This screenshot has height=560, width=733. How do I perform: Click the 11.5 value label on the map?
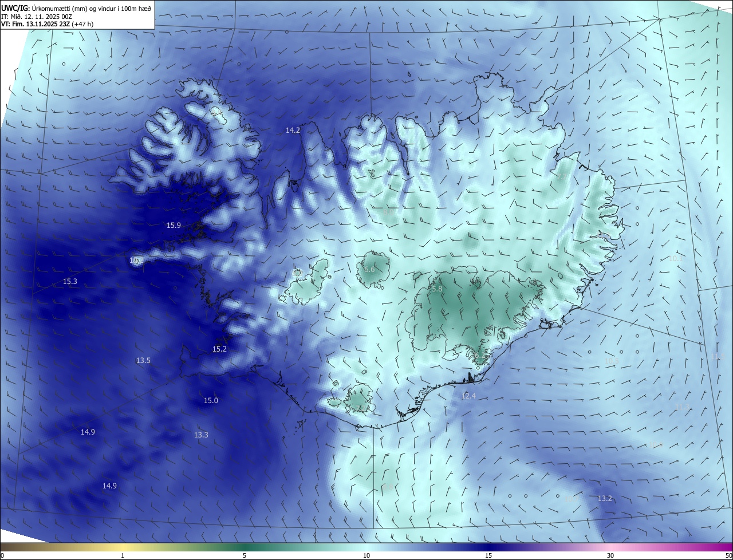click(x=718, y=356)
